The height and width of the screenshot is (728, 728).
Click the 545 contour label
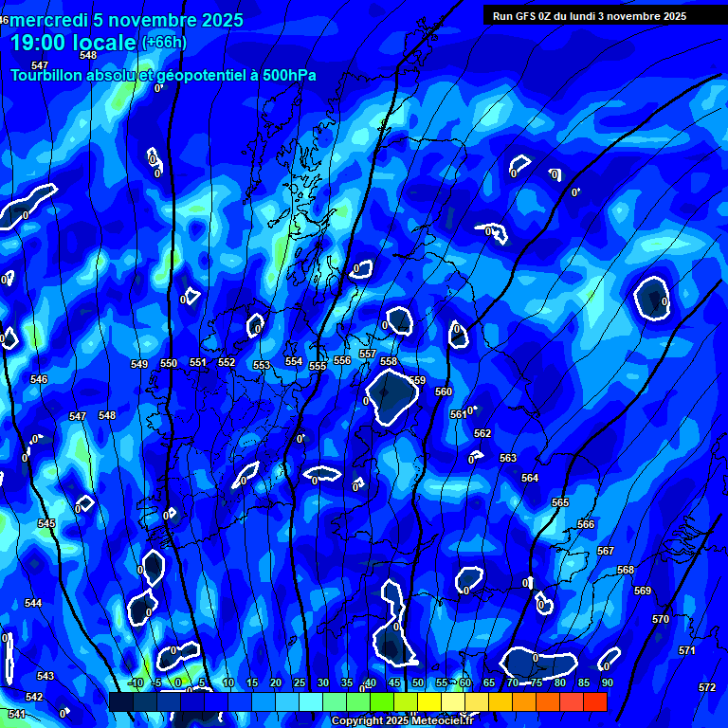(46, 523)
